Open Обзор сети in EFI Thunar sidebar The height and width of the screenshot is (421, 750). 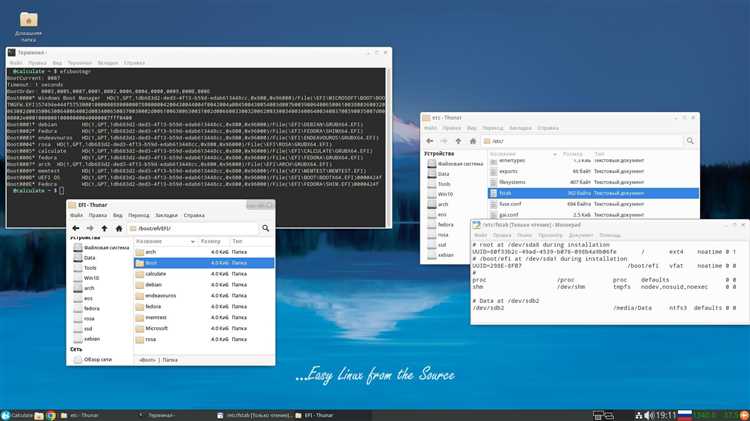tap(93, 359)
